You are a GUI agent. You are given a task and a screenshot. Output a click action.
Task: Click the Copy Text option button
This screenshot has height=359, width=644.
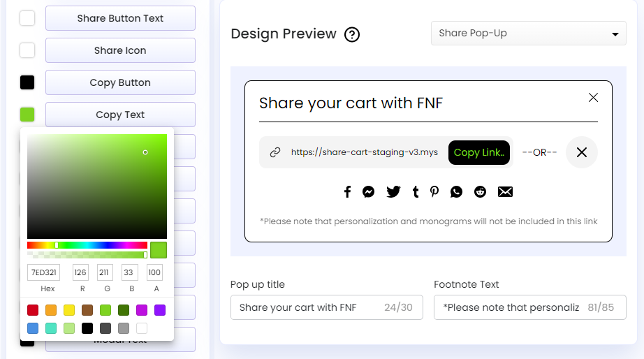click(120, 115)
